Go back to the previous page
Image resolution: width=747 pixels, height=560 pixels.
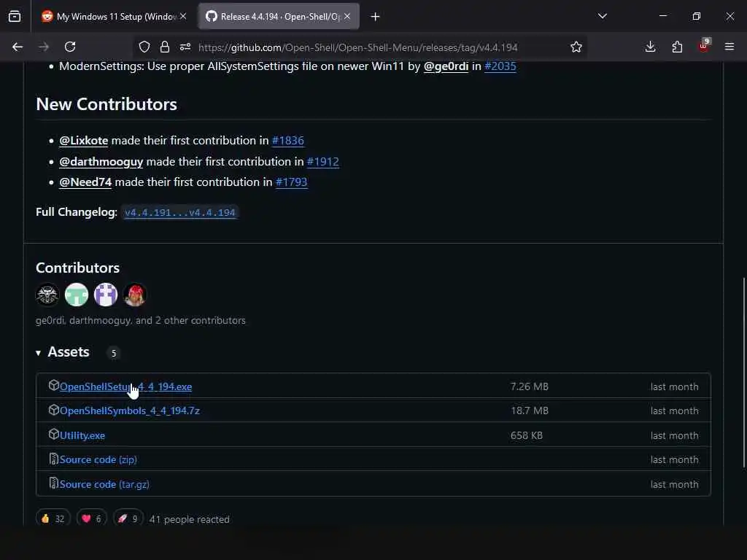click(x=18, y=47)
